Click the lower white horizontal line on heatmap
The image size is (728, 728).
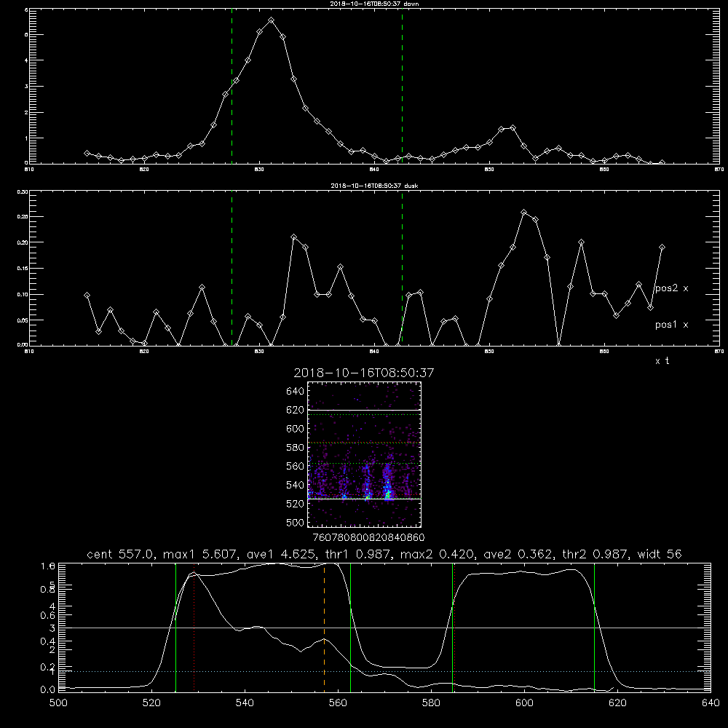point(364,499)
